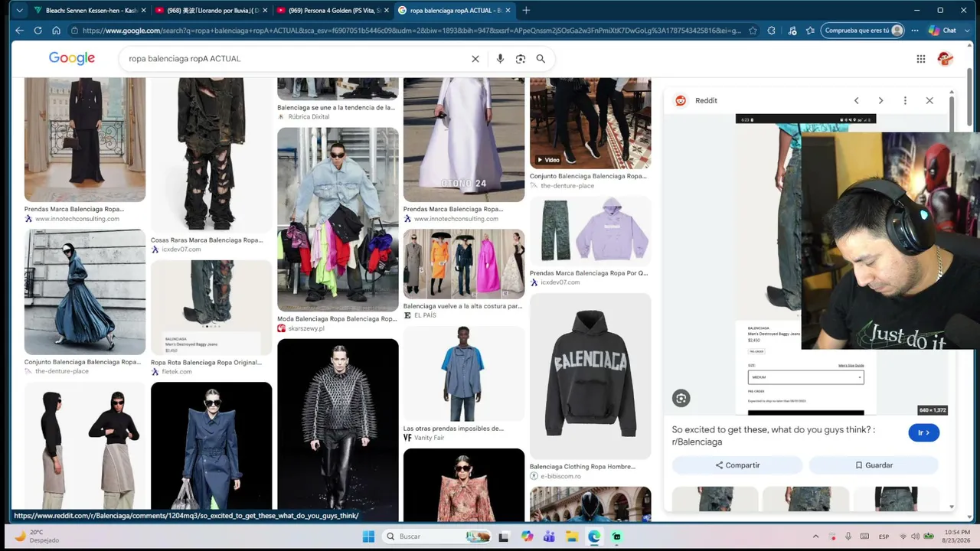Start a voice search with the microphone
Screen dimensions: 980x551
pos(500,59)
